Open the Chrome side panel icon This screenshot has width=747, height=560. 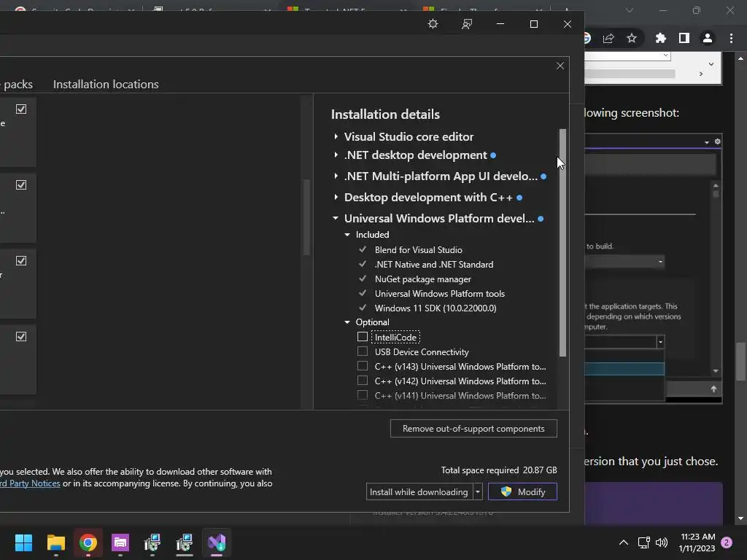point(684,38)
